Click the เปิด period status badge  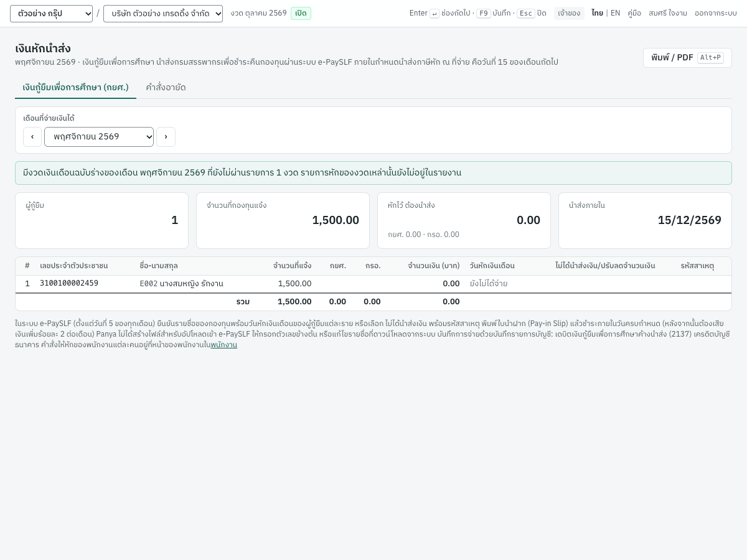tap(301, 13)
